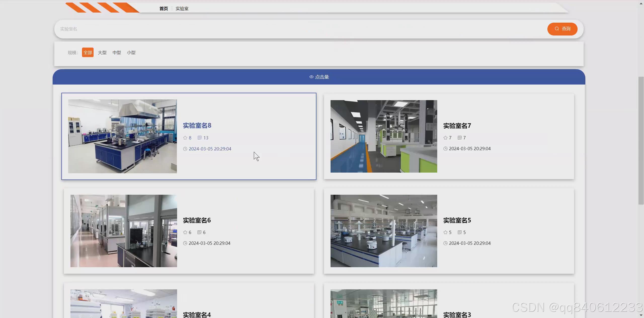Click the star icon on 实验室名6
Image resolution: width=644 pixels, height=318 pixels.
point(185,232)
